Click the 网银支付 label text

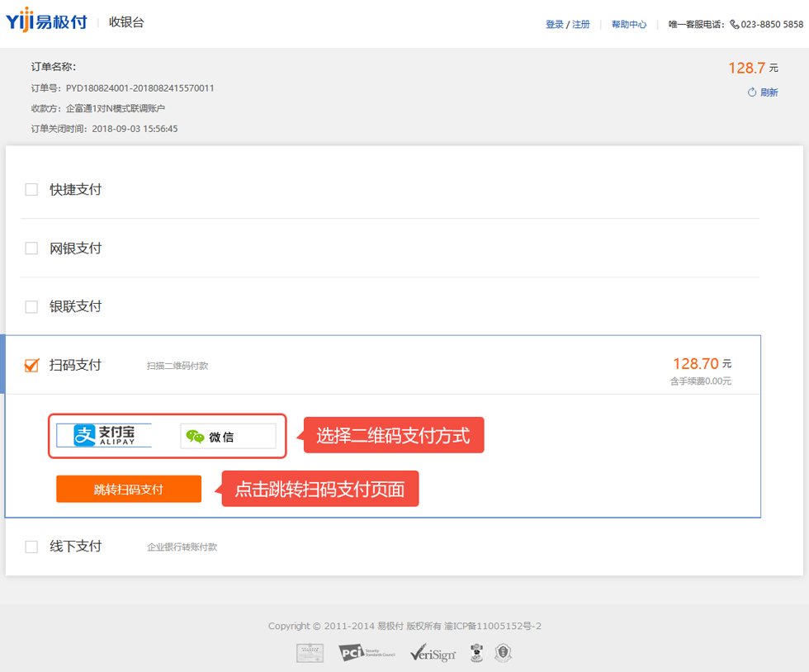click(x=75, y=248)
